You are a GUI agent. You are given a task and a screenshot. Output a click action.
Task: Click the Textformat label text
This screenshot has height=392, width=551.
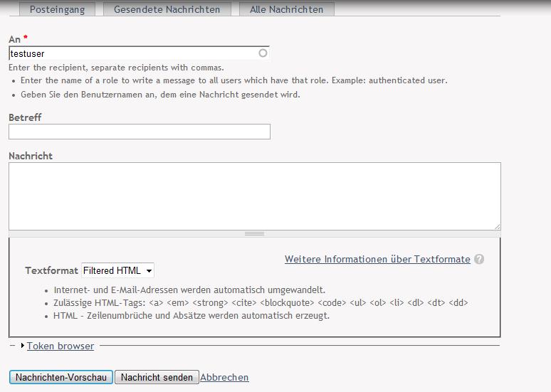pos(51,270)
